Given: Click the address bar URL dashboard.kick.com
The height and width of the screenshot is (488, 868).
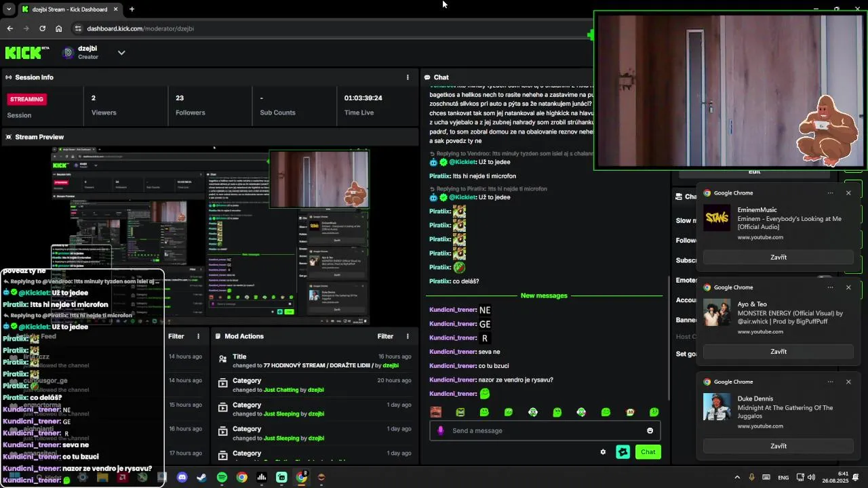Looking at the screenshot, I should click(x=140, y=28).
